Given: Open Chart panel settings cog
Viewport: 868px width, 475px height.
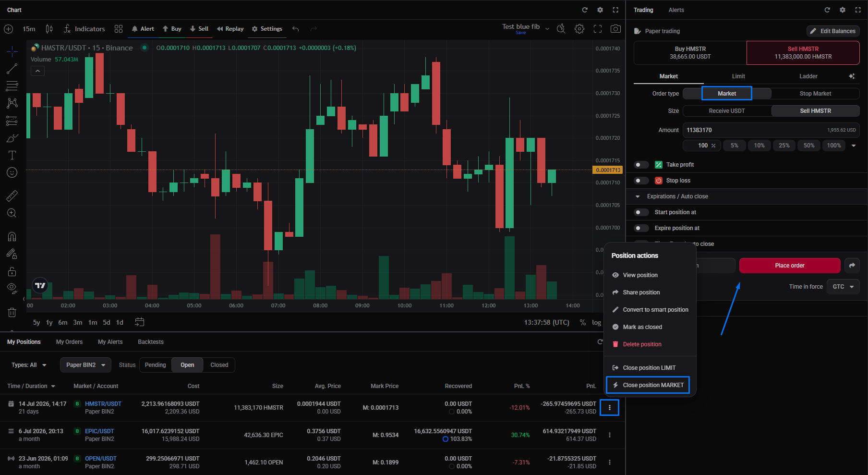Looking at the screenshot, I should (600, 10).
